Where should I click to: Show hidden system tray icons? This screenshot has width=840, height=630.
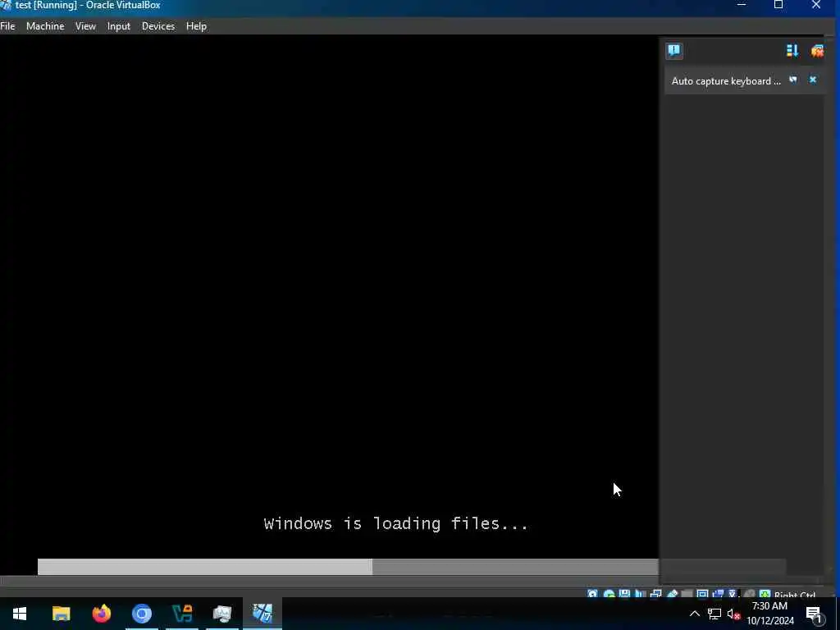(694, 614)
